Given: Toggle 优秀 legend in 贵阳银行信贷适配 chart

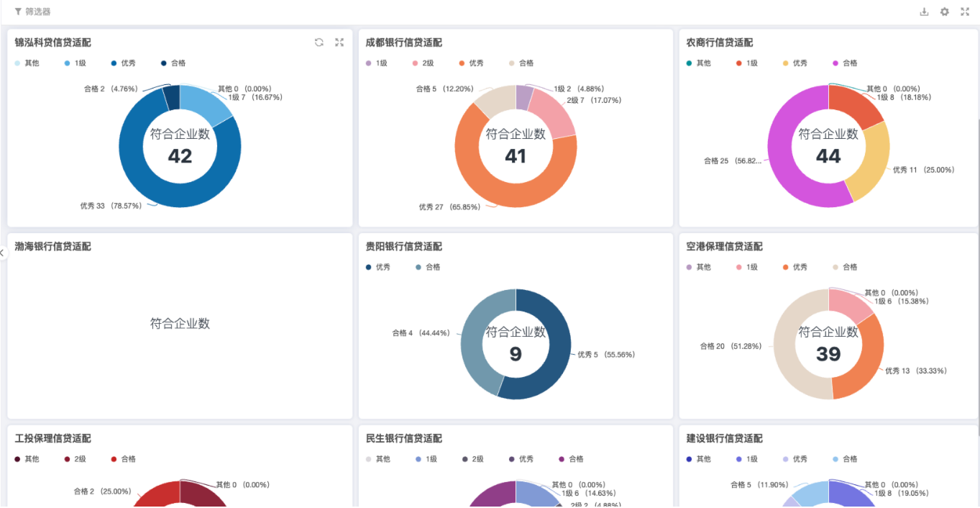Looking at the screenshot, I should [x=377, y=267].
